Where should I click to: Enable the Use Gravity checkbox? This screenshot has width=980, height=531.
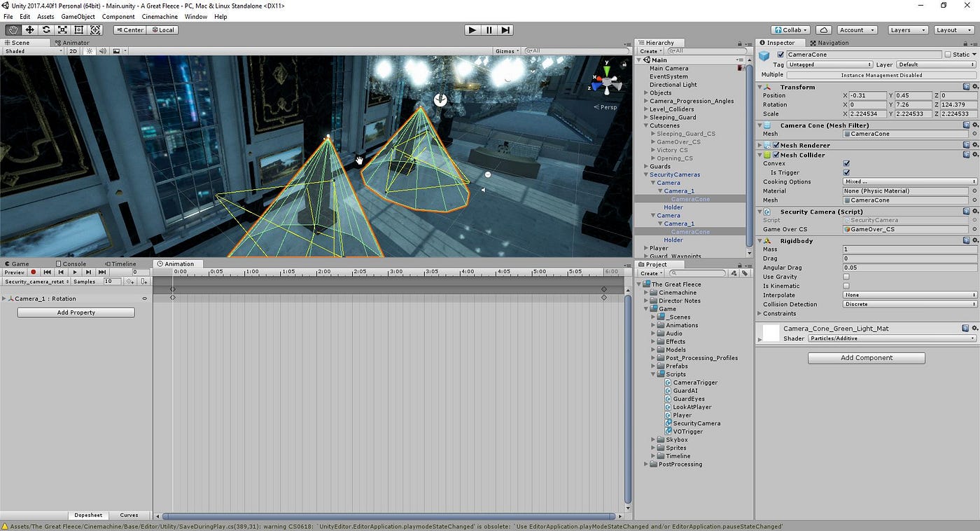click(846, 277)
